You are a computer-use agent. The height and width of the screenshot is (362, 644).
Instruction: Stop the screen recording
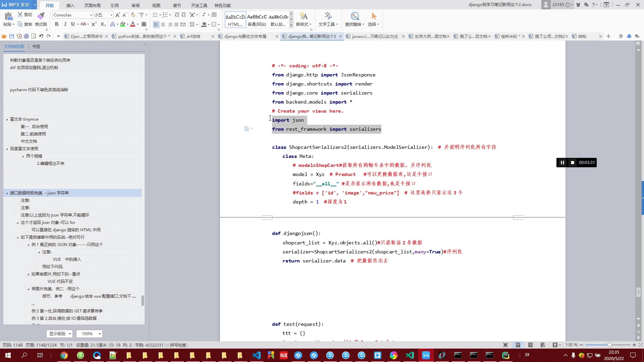pyautogui.click(x=573, y=163)
